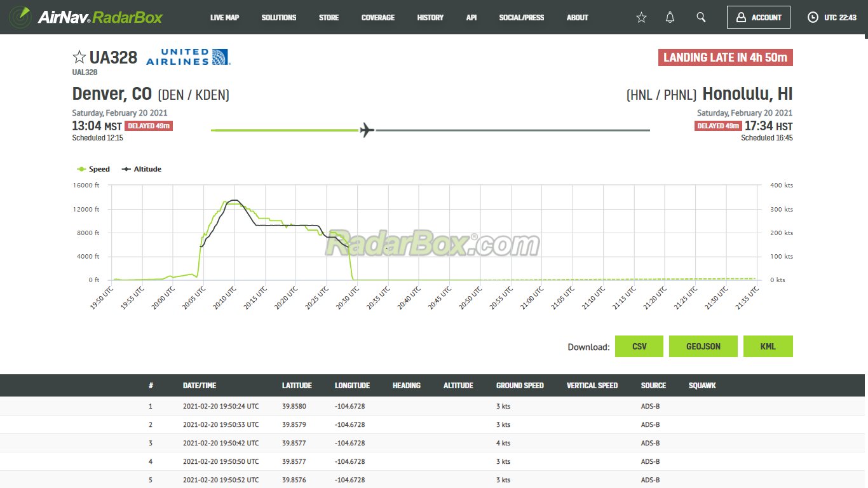
Task: Open the LIVE MAP menu
Action: pos(225,18)
